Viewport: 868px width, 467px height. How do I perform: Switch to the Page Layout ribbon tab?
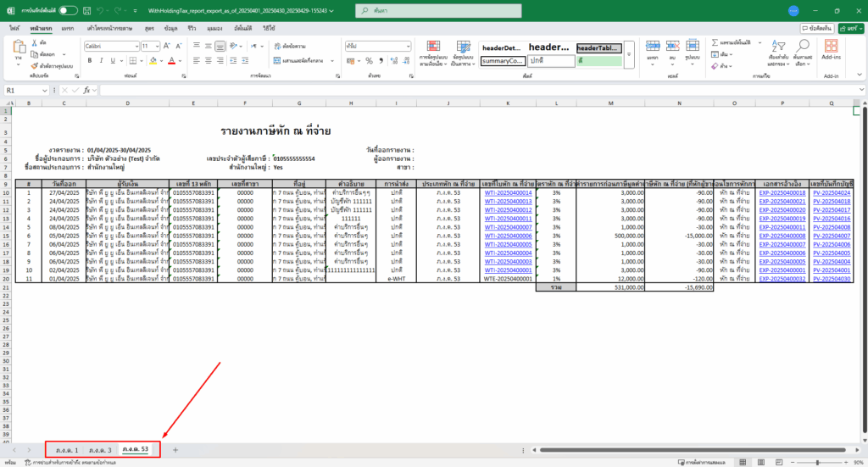109,28
